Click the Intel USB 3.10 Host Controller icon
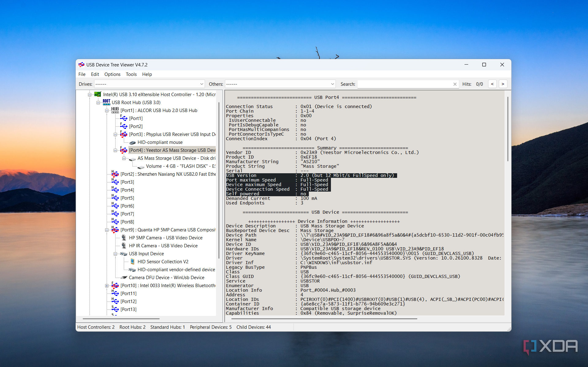Viewport: 588px width, 367px height. tap(98, 94)
